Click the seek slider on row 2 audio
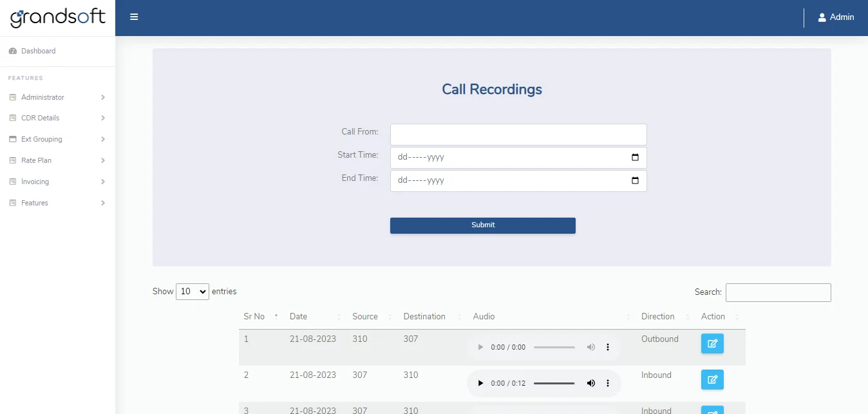 554,384
